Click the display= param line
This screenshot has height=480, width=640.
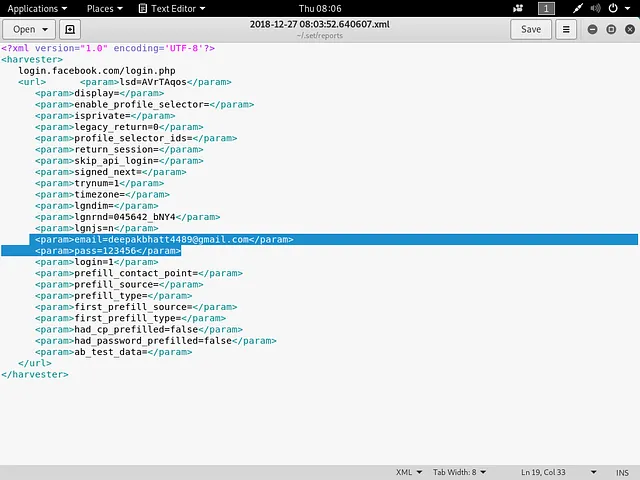point(100,93)
